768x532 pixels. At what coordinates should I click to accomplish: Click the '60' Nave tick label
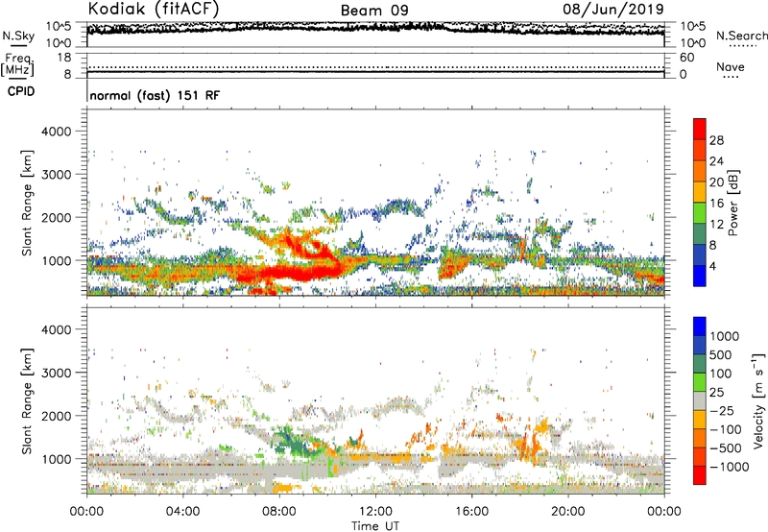click(x=686, y=58)
